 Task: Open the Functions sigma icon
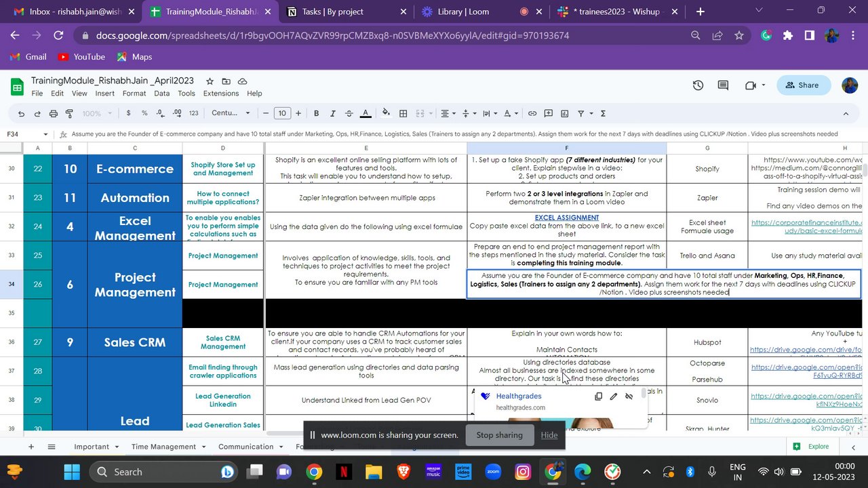pos(603,113)
